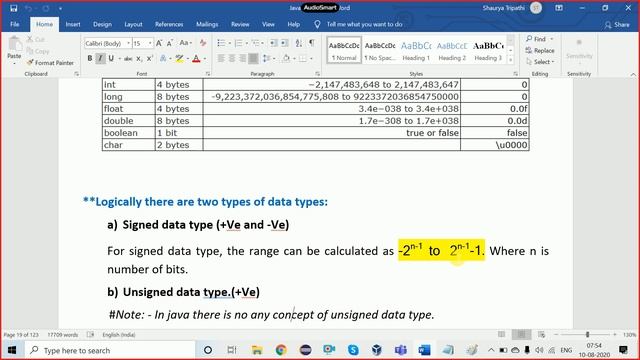The width and height of the screenshot is (640, 360).
Task: Open text effects and typography
Action: pyautogui.click(x=163, y=59)
